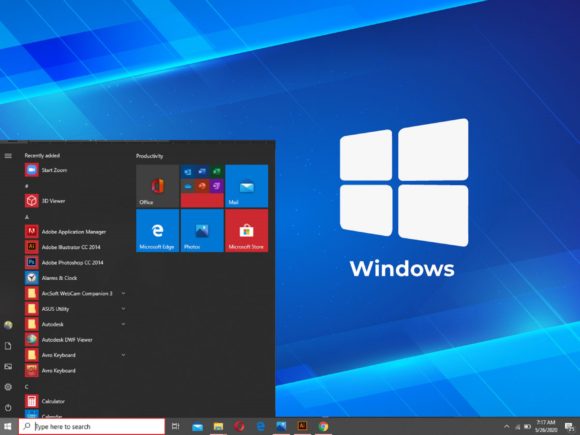Image resolution: width=580 pixels, height=435 pixels.
Task: Click the Productivity group header
Action: tap(149, 156)
